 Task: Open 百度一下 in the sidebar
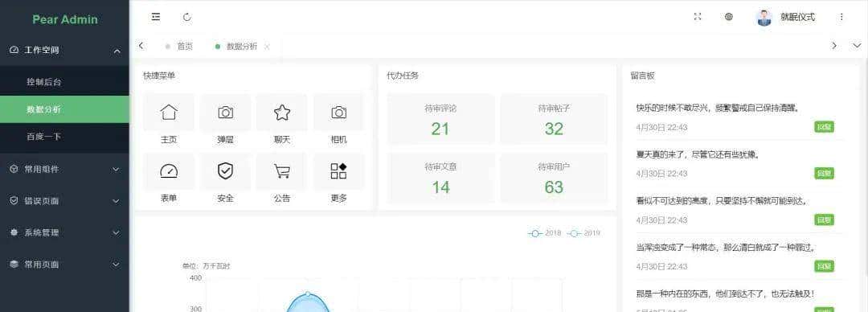pyautogui.click(x=65, y=137)
